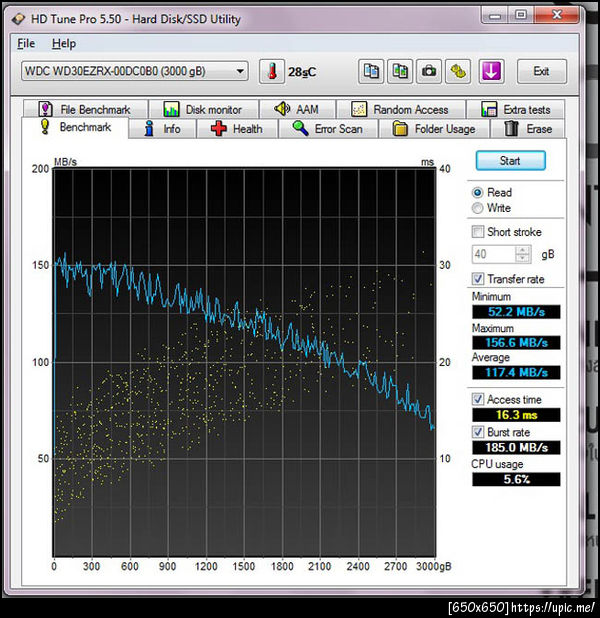Toggle the Transfer rate checkbox

pos(478,279)
